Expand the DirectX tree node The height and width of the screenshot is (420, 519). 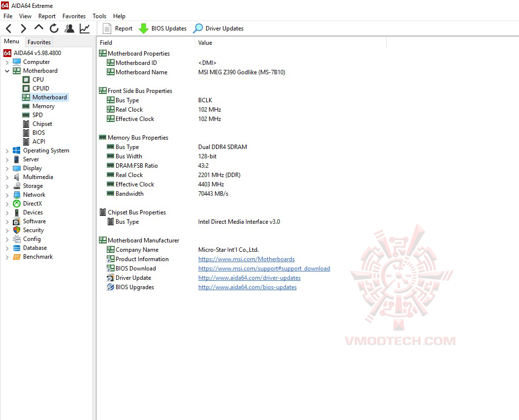tap(7, 204)
